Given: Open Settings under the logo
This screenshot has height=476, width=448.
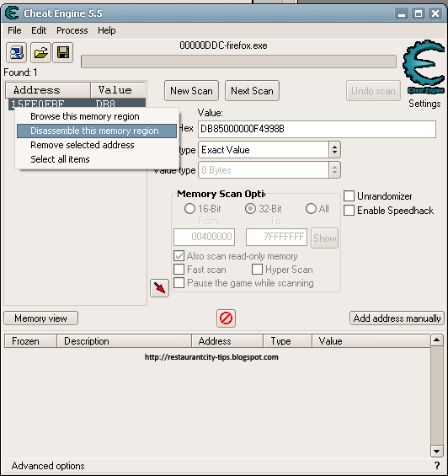Looking at the screenshot, I should point(424,104).
